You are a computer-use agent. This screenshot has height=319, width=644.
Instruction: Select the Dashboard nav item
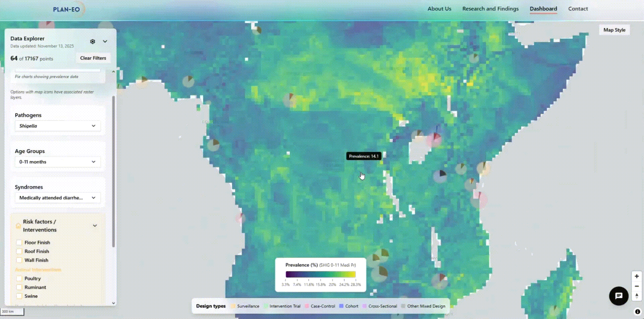543,9
